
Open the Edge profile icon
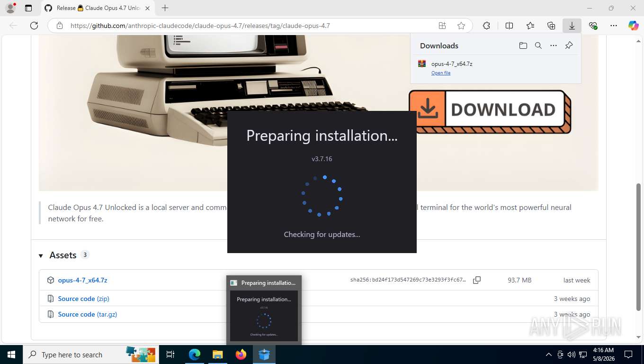tap(10, 8)
